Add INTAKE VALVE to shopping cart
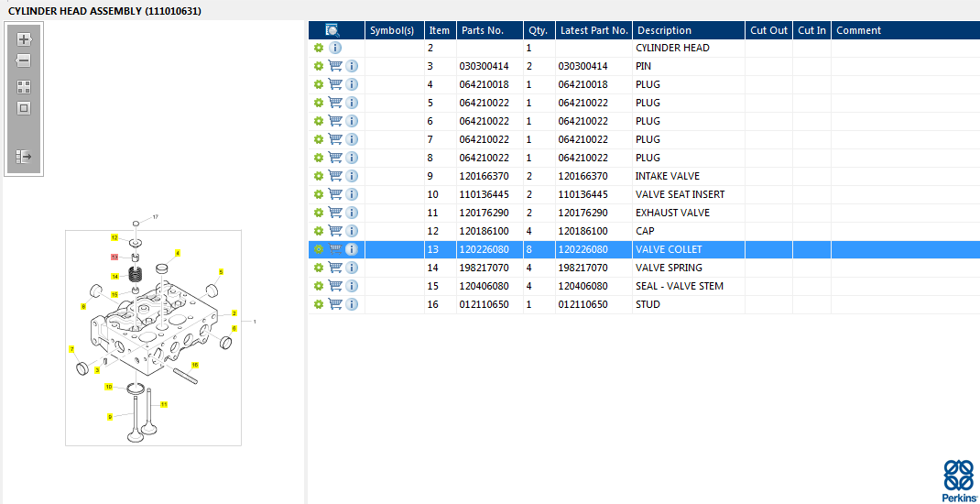 (335, 176)
